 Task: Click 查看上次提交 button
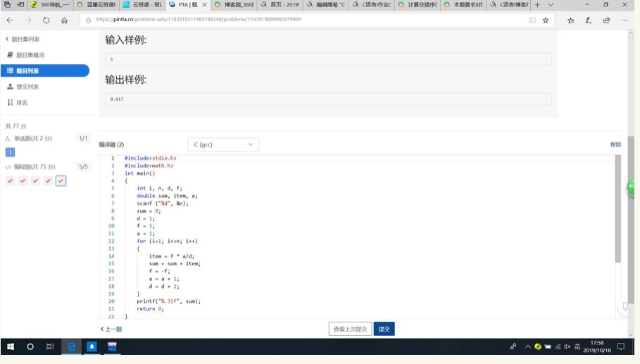tap(350, 329)
